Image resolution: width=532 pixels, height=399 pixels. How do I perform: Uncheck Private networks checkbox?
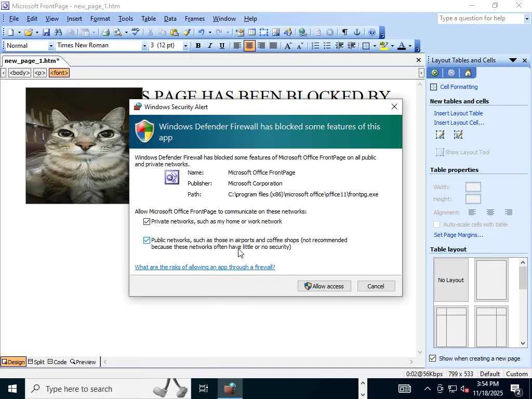coord(147,221)
